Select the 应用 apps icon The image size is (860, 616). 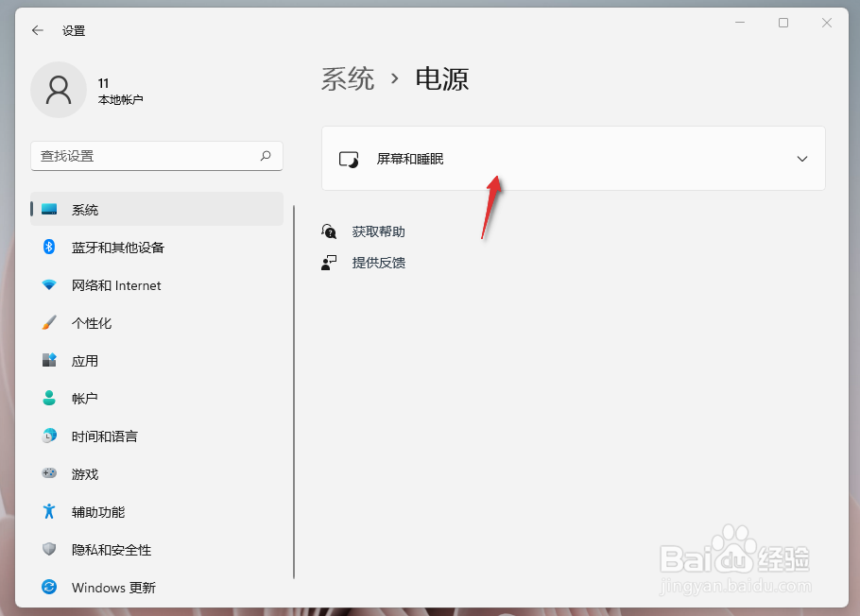coord(48,360)
